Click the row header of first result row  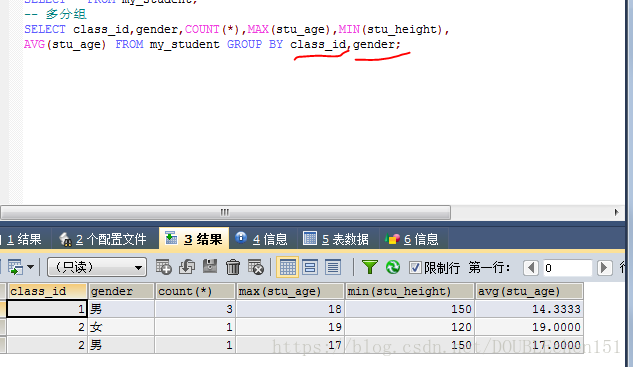(x=3, y=309)
